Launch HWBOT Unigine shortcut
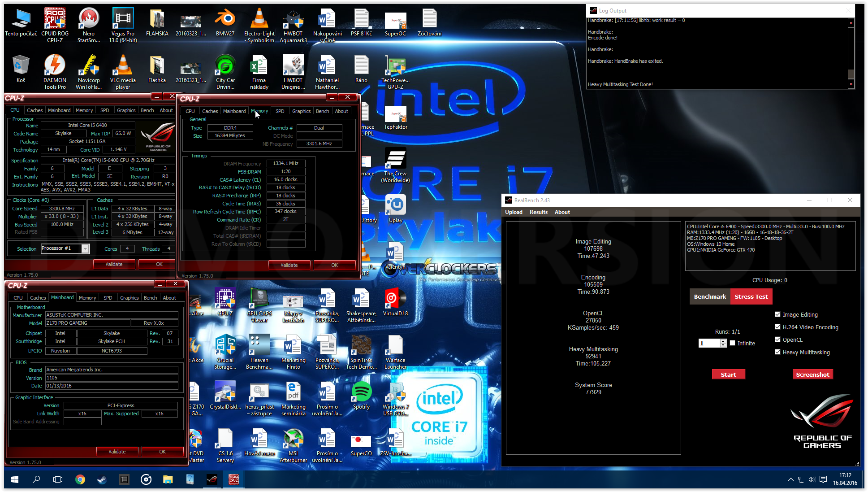Image resolution: width=868 pixels, height=492 pixels. click(x=293, y=72)
